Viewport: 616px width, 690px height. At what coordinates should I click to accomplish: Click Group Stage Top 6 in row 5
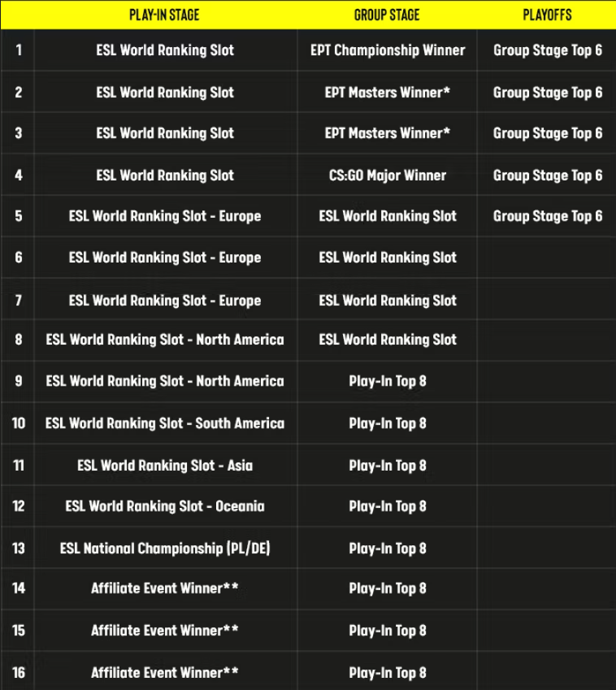point(548,216)
